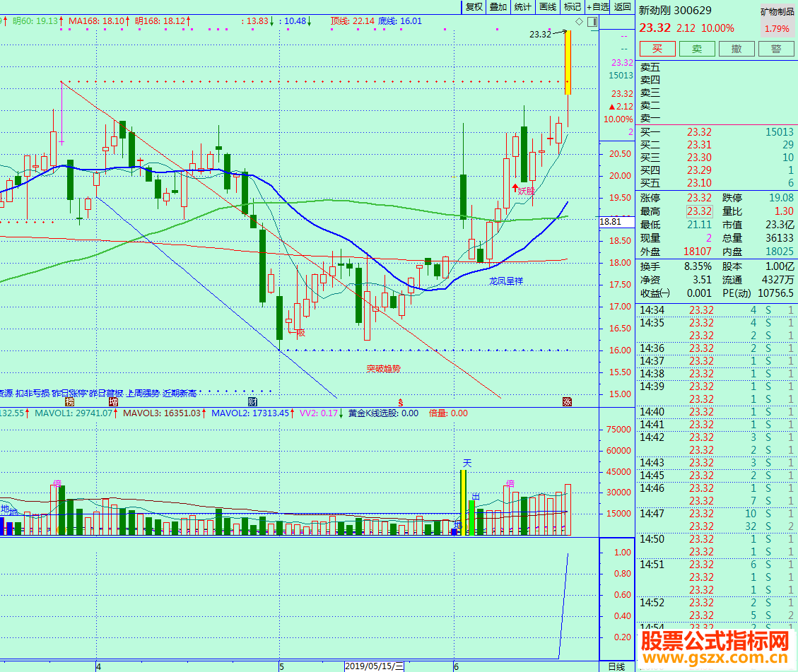Screen dimensions: 798x672
Task: Click the diamond icon atop the chart
Action: [579, 21]
